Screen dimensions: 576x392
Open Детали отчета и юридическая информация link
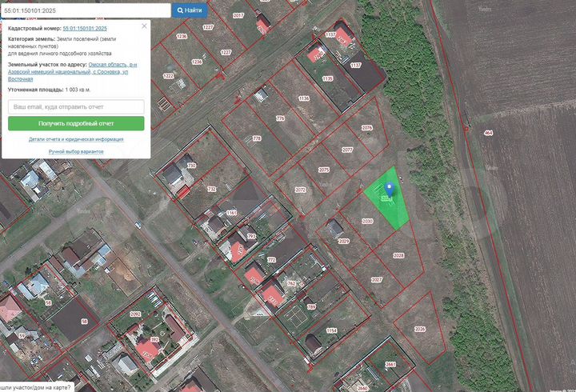[x=76, y=139]
